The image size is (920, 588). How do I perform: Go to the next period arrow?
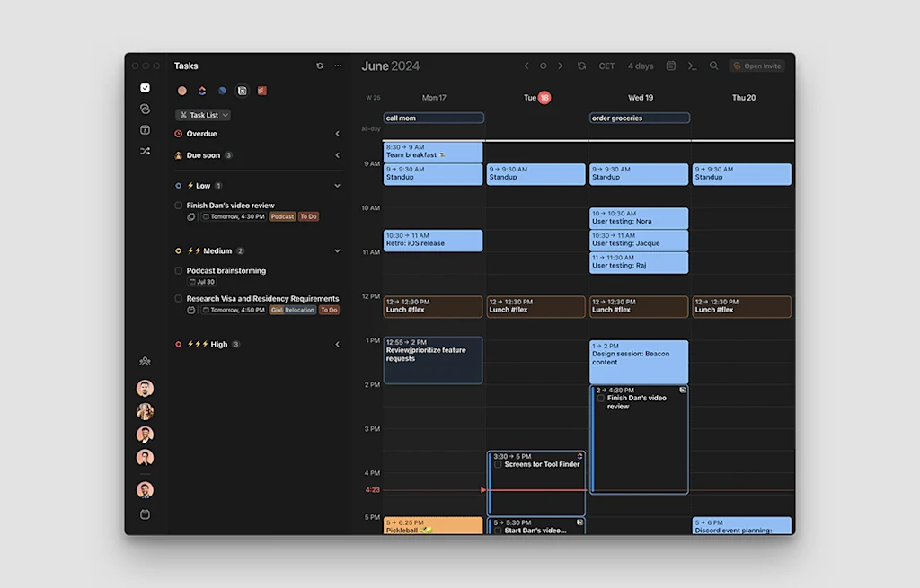pyautogui.click(x=561, y=66)
